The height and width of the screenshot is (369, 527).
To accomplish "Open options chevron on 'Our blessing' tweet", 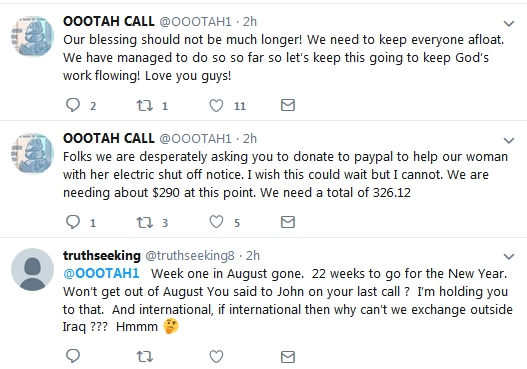I will (509, 24).
